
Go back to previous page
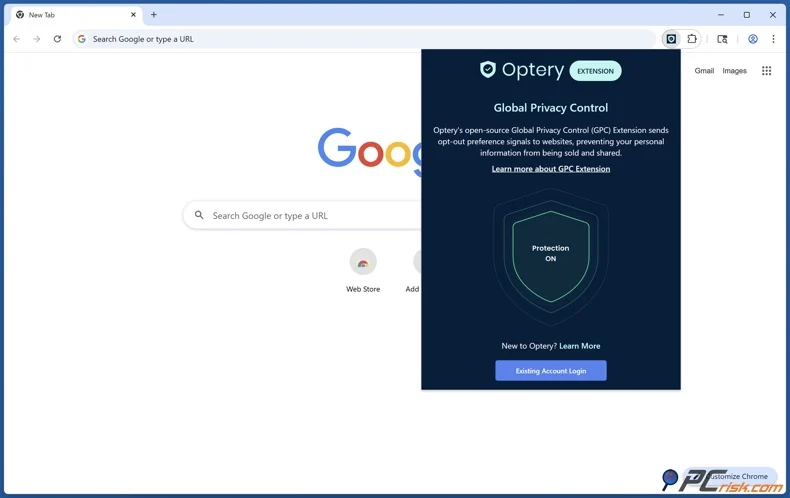pyautogui.click(x=17, y=39)
